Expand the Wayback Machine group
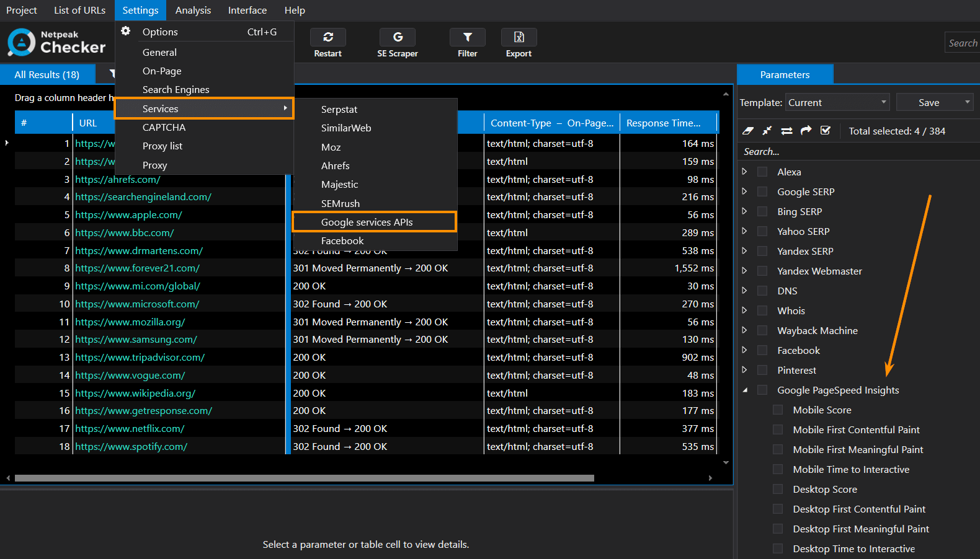 pos(745,330)
